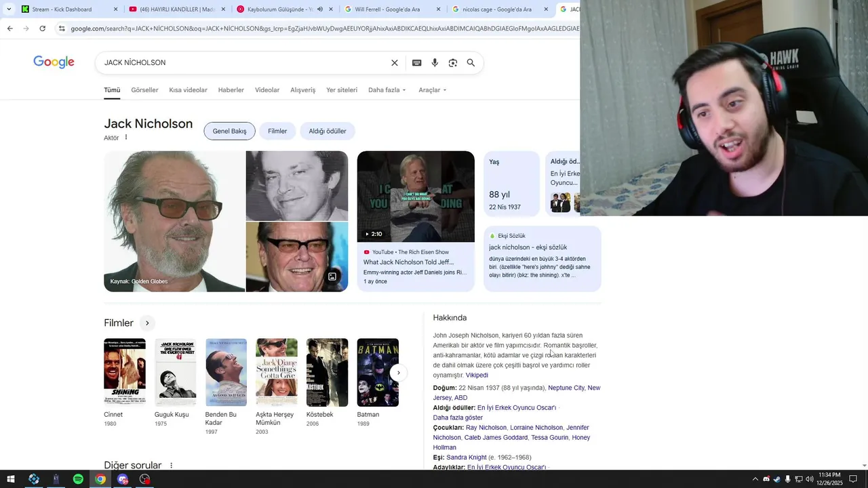Open the Windows notification center icon

point(854,479)
